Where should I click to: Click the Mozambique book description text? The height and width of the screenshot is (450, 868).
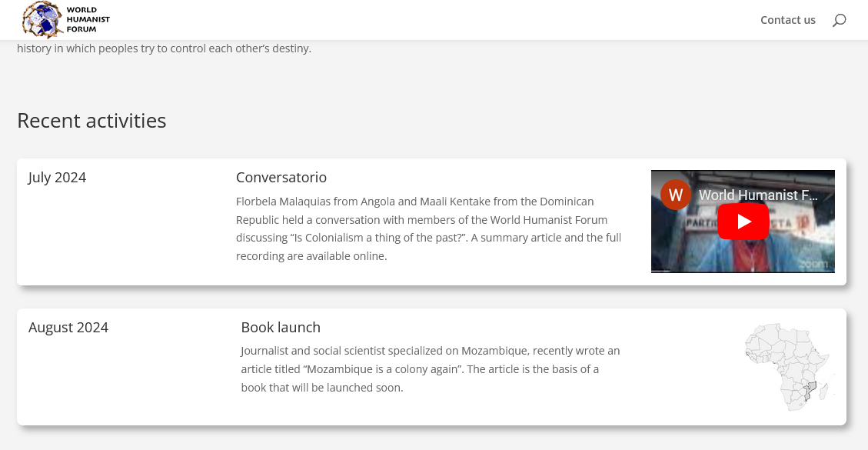[430, 369]
